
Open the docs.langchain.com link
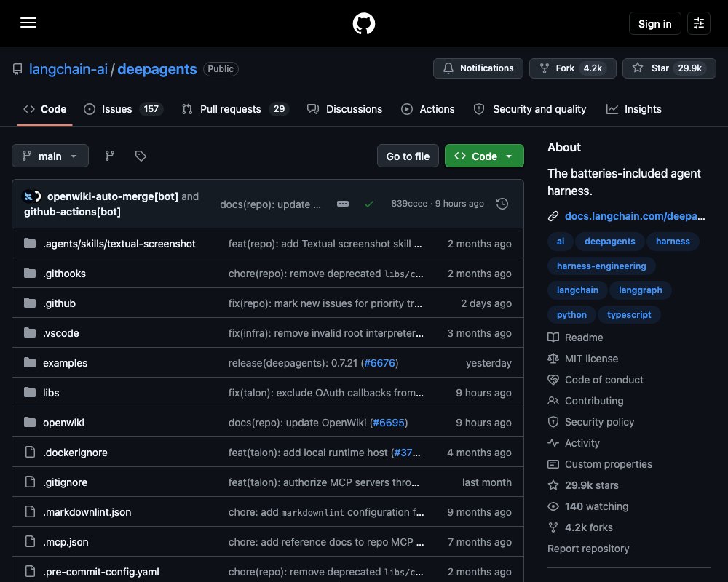tap(635, 216)
